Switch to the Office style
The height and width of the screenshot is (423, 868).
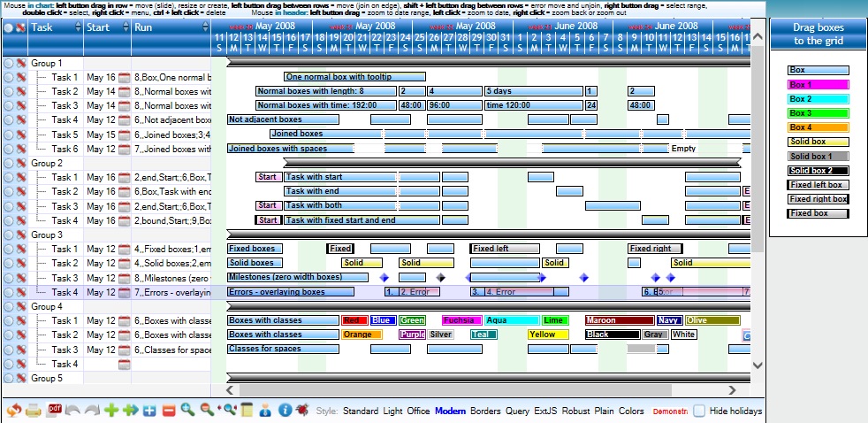[418, 411]
